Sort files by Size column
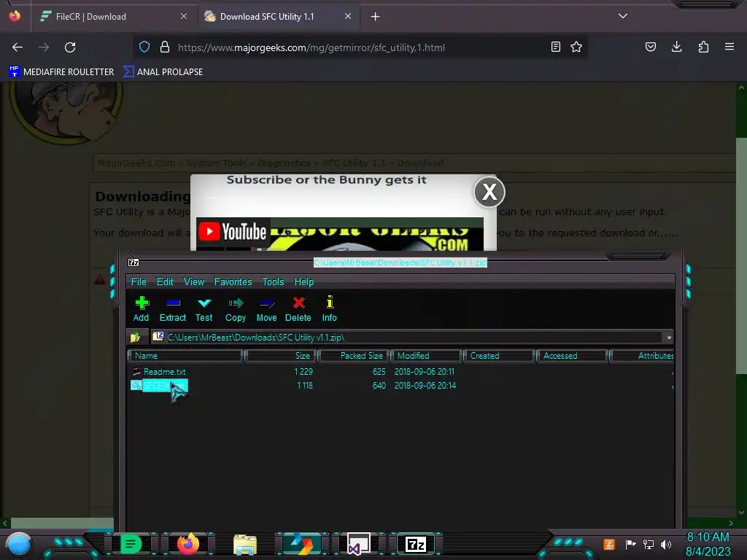Viewport: 747px width, 560px height. tap(281, 356)
